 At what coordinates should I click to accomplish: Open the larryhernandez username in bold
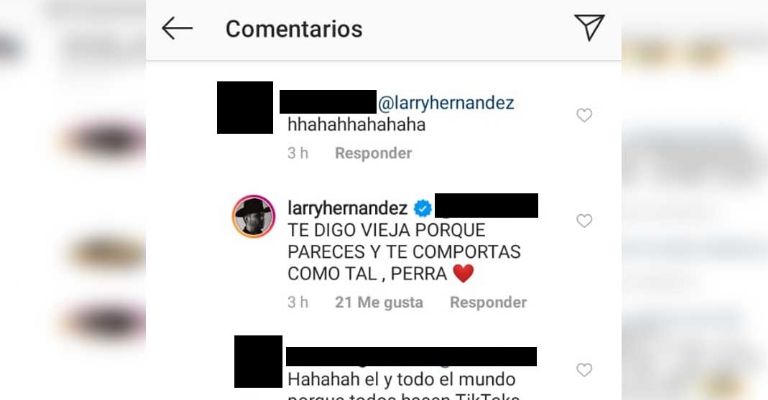click(348, 209)
